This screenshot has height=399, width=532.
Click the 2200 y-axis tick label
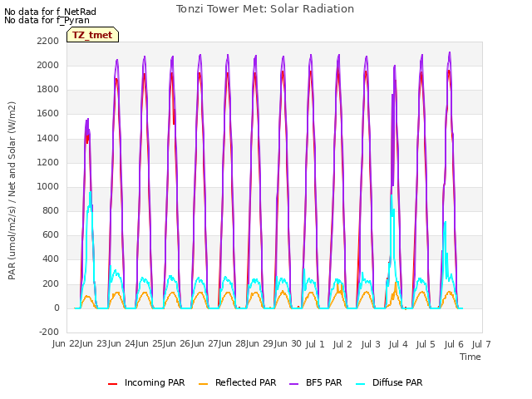pos(48,41)
